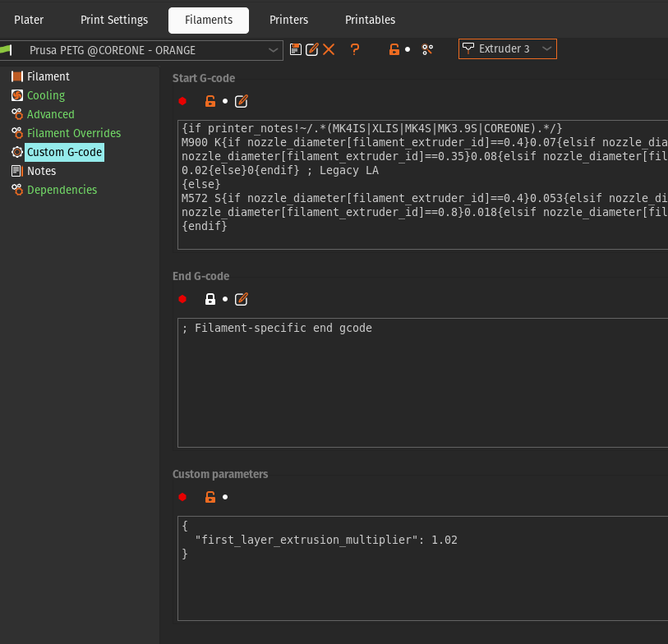Select Filament Overrides in the sidebar
Image resolution: width=668 pixels, height=644 pixels.
[73, 133]
